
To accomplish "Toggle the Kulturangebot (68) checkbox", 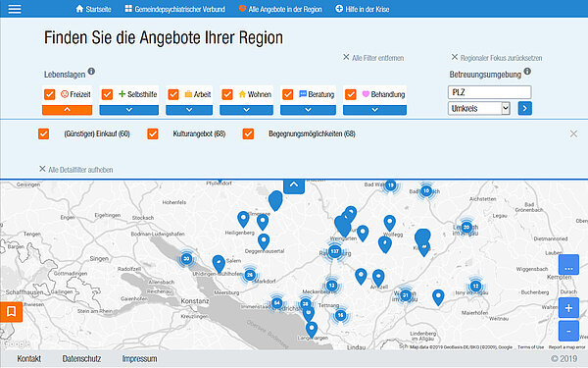I will [153, 133].
